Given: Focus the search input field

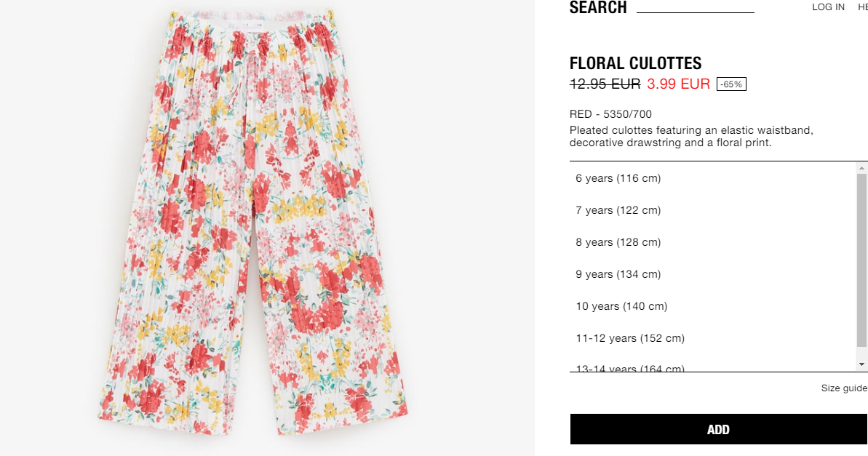Looking at the screenshot, I should coord(696,7).
